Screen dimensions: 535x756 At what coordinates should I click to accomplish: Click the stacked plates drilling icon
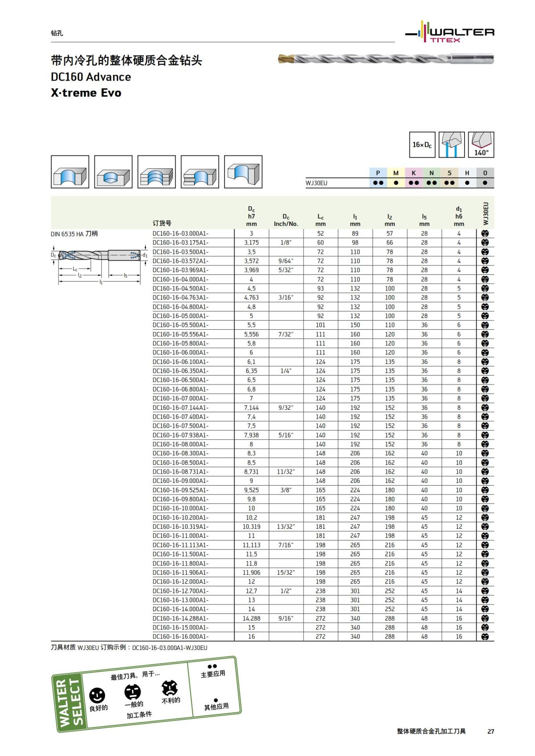pyautogui.click(x=156, y=172)
